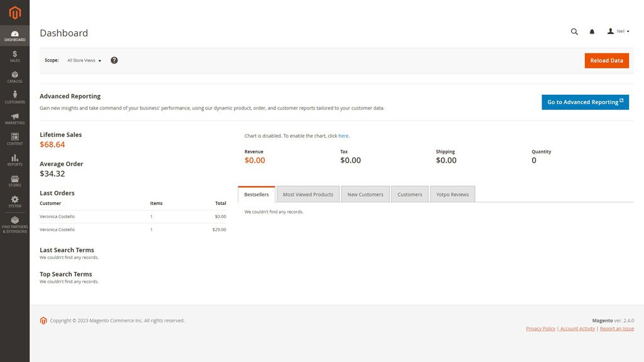Open the Scope help question mark
This screenshot has width=644, height=362.
coord(114,60)
